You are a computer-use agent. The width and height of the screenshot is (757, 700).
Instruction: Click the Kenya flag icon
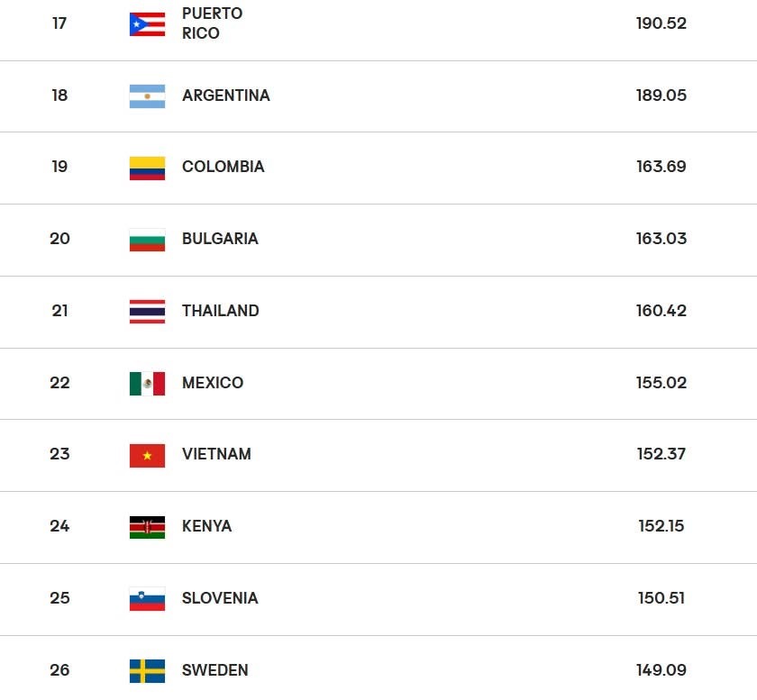pyautogui.click(x=147, y=527)
